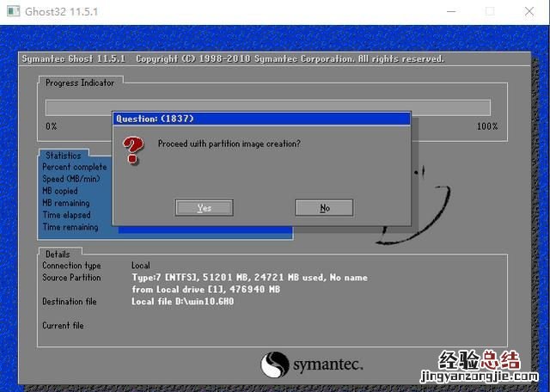Click the 'Proceed with partition image creation?' text
This screenshot has height=392, width=550.
pos(229,144)
